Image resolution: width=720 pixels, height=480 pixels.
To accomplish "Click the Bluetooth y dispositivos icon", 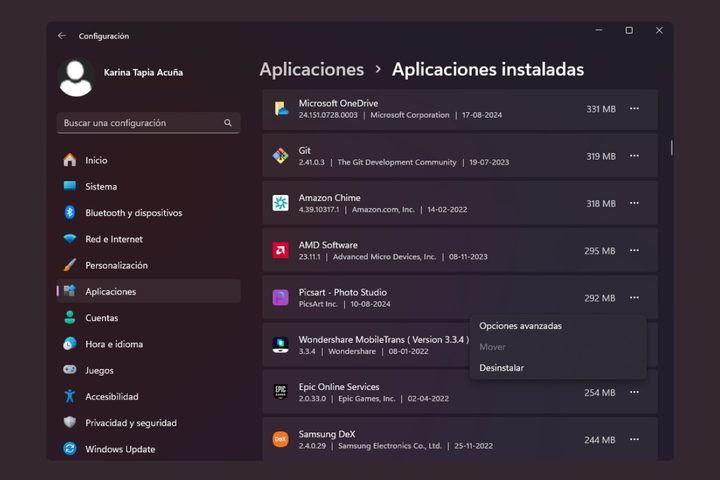I will coord(70,212).
